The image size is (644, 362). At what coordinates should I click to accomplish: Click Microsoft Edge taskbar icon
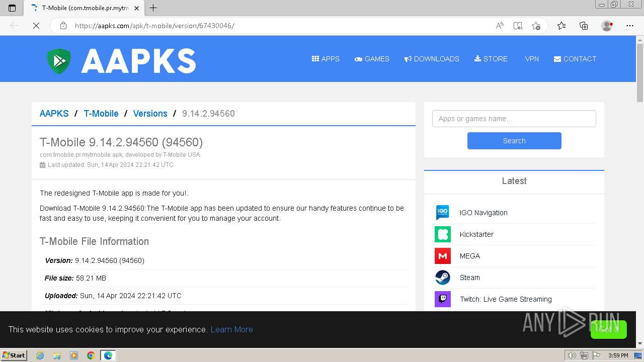coord(108,355)
